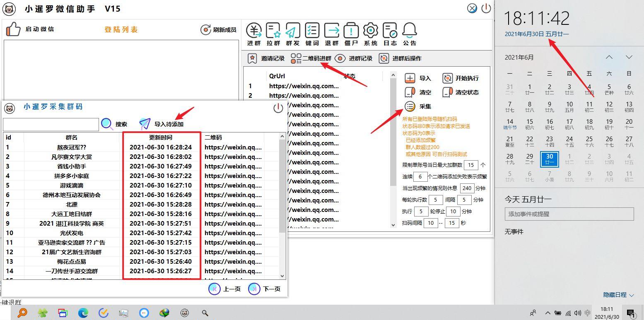Image resolution: width=644 pixels, height=320 pixels.
Task: Click the 添加事件或提醒 input field
Action: coord(569,214)
